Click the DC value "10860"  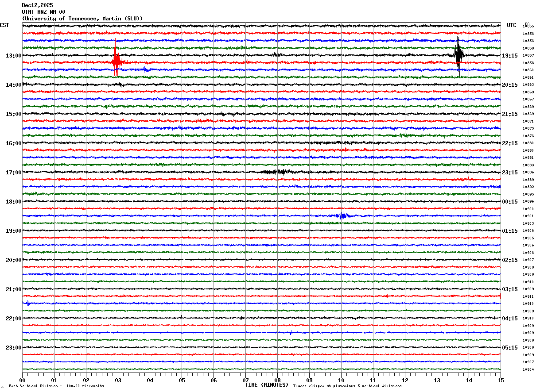[528, 70]
